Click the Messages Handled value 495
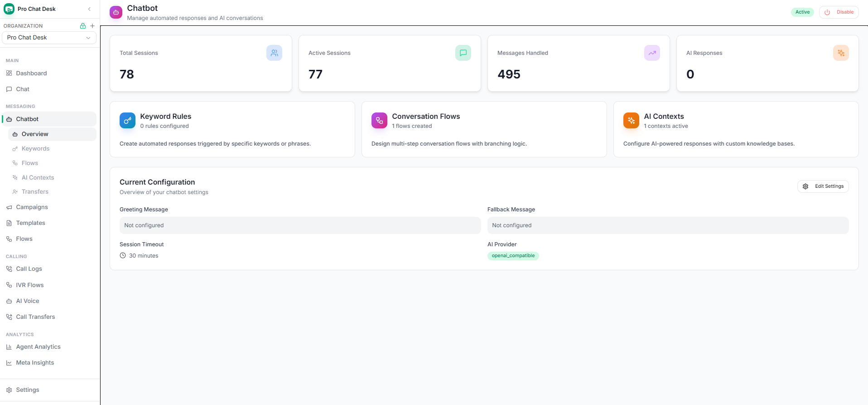868x405 pixels. tap(509, 74)
